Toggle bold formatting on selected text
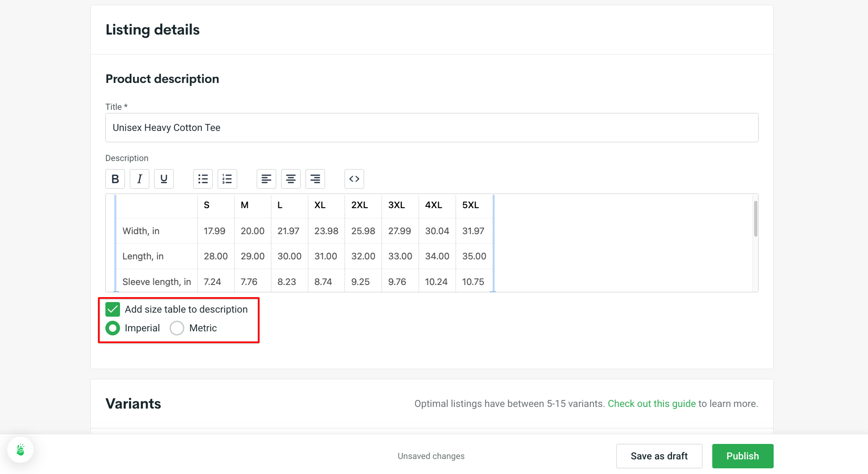 (116, 178)
